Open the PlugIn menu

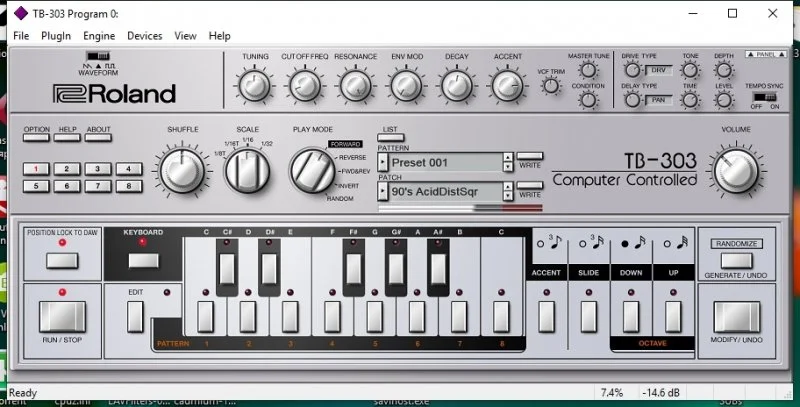click(x=56, y=36)
